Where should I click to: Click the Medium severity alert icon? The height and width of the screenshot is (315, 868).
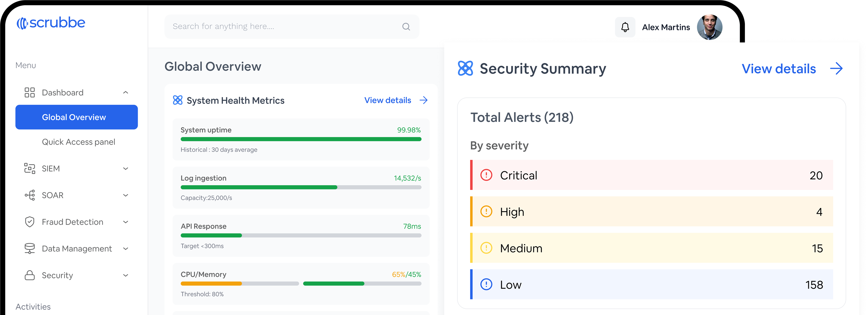486,248
